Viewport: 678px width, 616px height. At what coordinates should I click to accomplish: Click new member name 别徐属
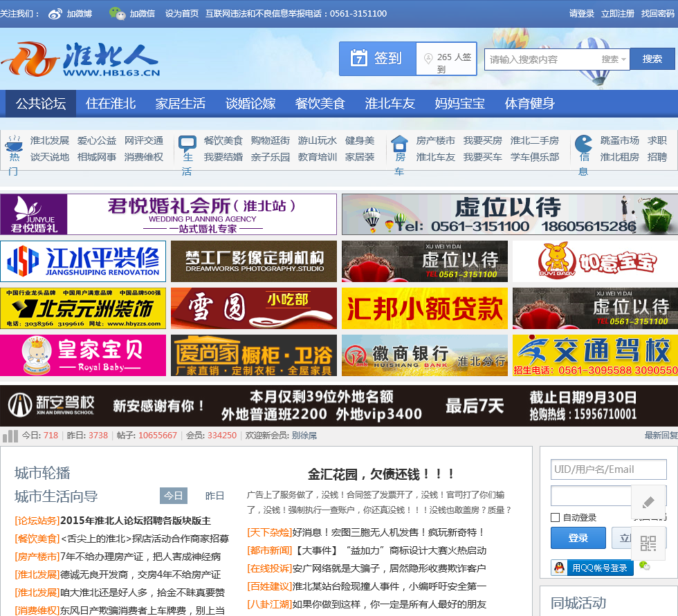tap(304, 436)
